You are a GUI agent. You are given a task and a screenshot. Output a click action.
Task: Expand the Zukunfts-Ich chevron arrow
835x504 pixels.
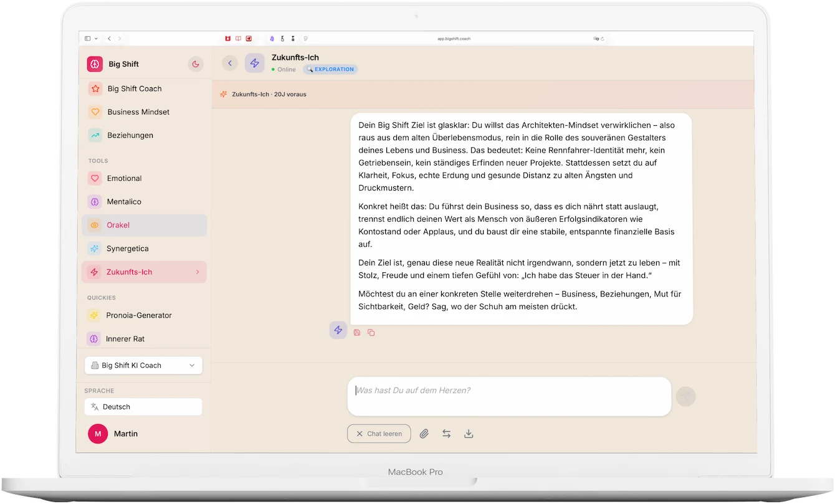click(198, 272)
